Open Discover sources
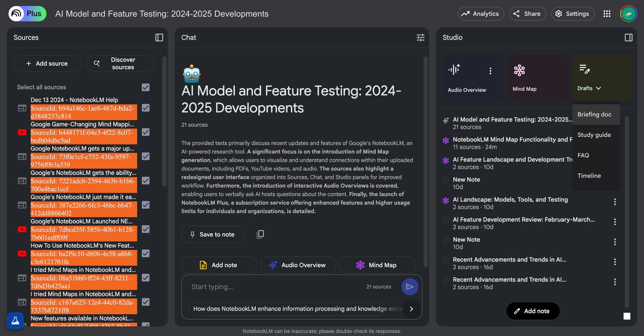Screen dimensions: 644x336 [120, 63]
